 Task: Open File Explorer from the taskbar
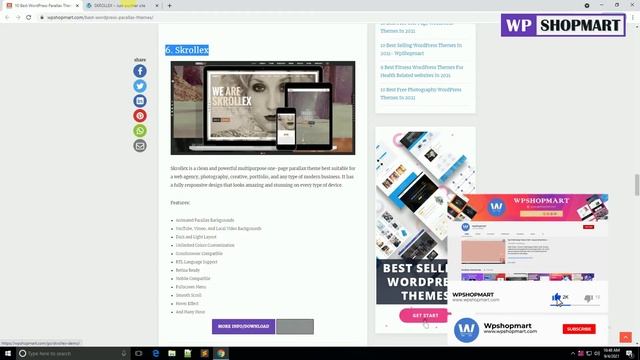(172, 353)
